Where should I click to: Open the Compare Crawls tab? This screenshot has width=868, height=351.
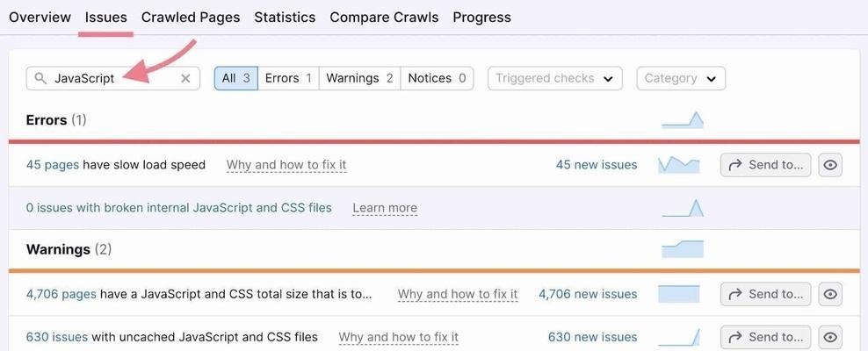click(x=384, y=18)
